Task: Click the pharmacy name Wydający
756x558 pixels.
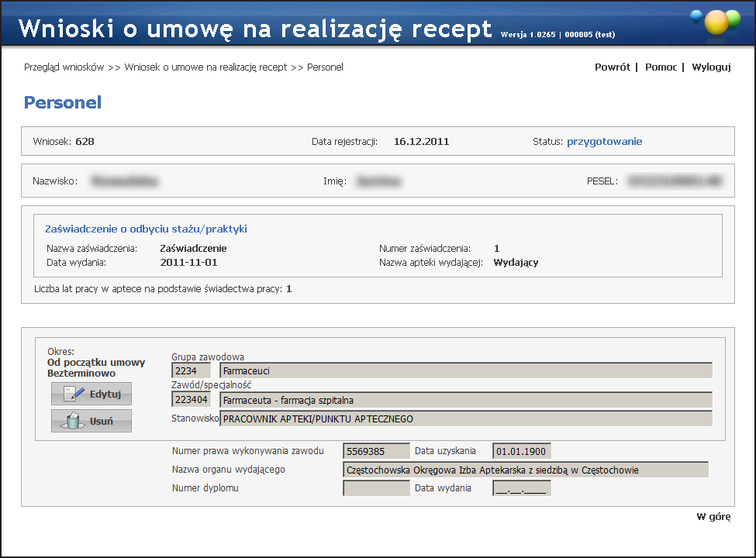Action: point(516,262)
